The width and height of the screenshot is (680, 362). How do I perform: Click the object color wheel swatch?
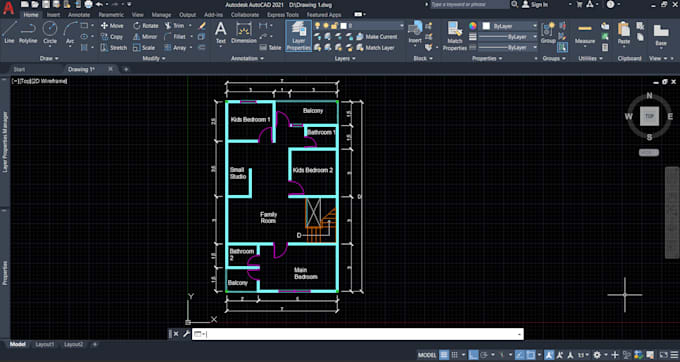(x=473, y=26)
